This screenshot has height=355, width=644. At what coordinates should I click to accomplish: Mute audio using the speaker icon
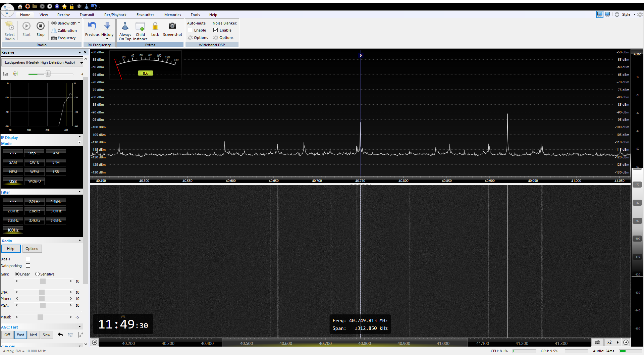click(15, 74)
